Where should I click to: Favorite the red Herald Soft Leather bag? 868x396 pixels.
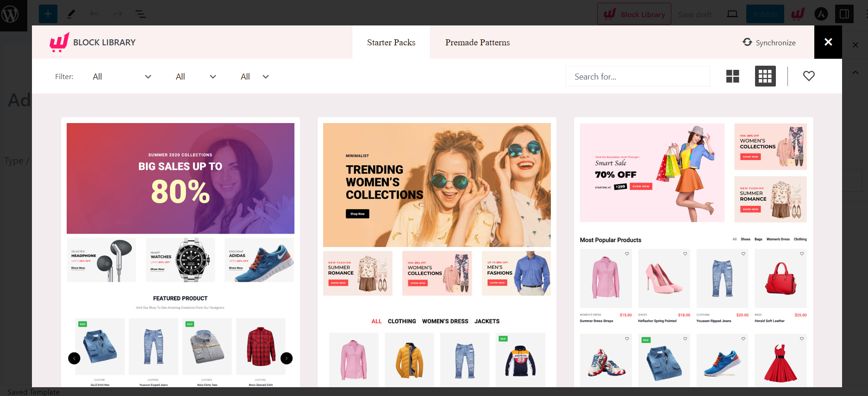pyautogui.click(x=802, y=254)
